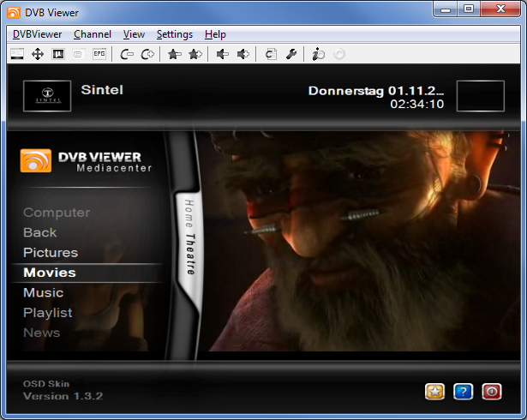
Task: Click the empty black box beside the date
Action: coord(480,96)
